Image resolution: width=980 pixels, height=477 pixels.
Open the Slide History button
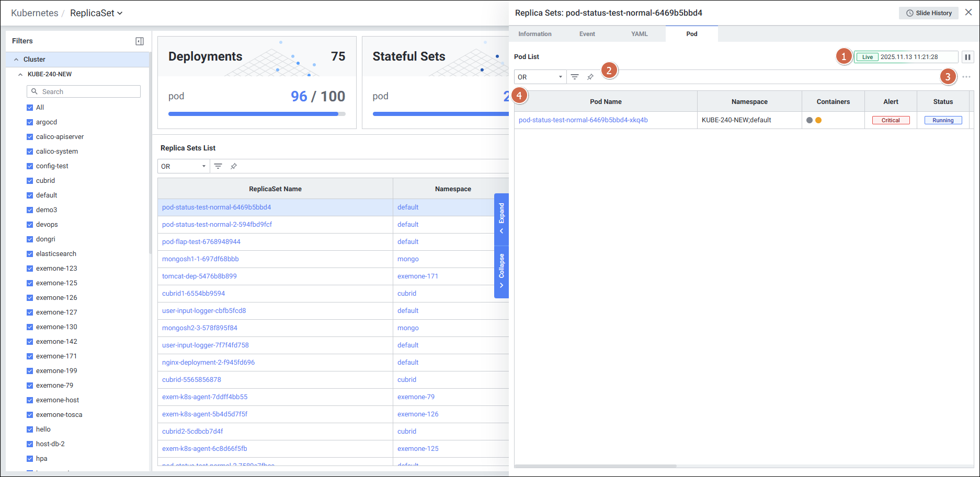click(929, 13)
